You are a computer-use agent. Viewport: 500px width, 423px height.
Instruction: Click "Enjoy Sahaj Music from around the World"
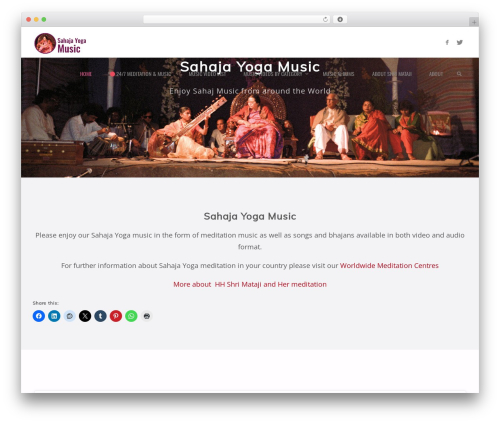point(250,91)
